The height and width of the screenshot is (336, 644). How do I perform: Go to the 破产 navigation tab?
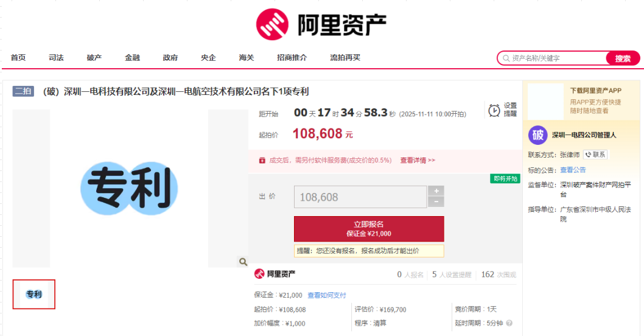[94, 58]
